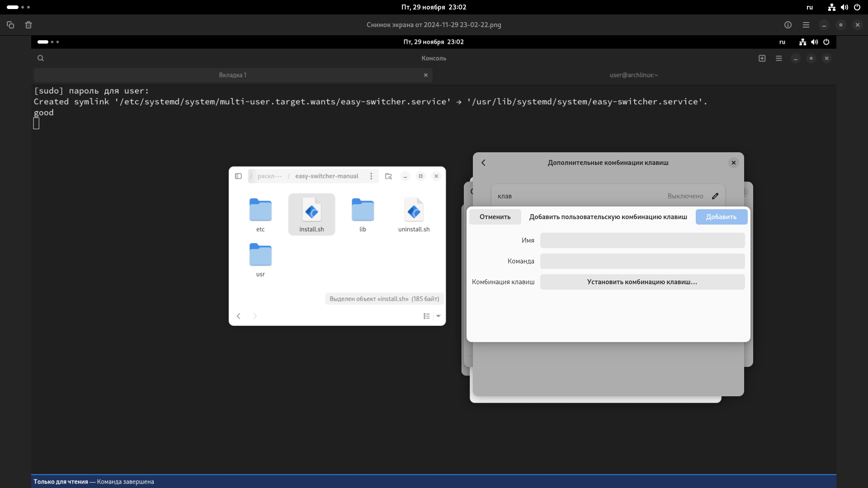Switch to the Вкладка 1 tab

click(x=233, y=75)
